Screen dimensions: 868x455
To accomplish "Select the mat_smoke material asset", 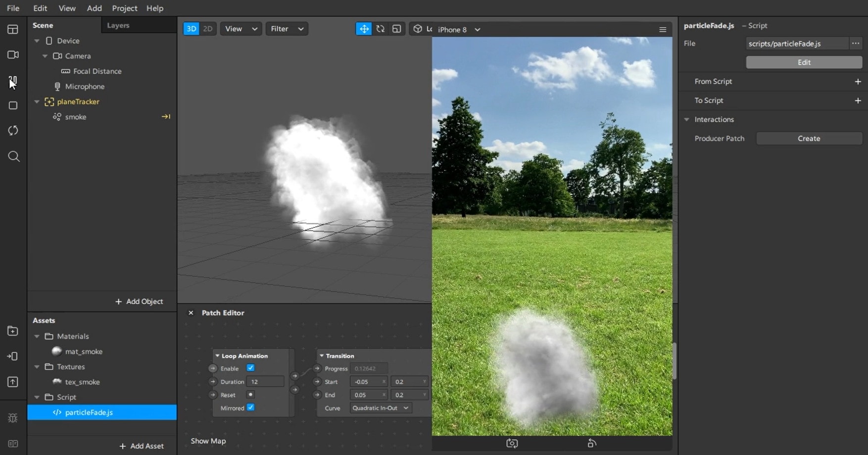I will [84, 352].
